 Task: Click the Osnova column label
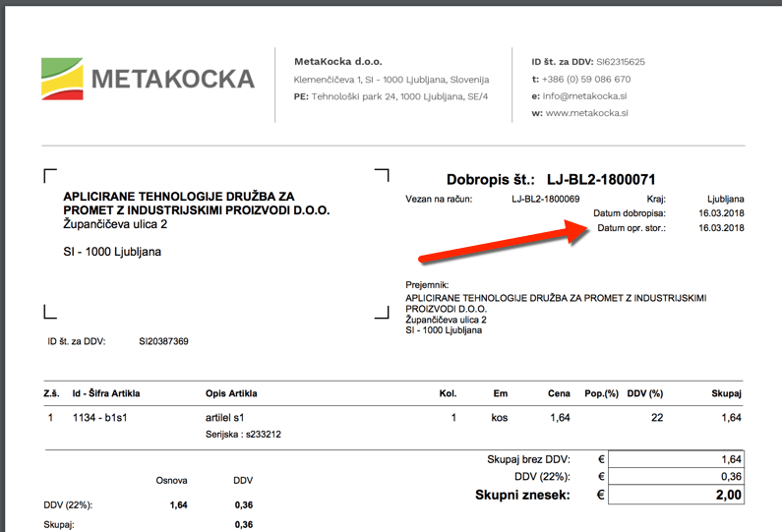click(x=171, y=481)
